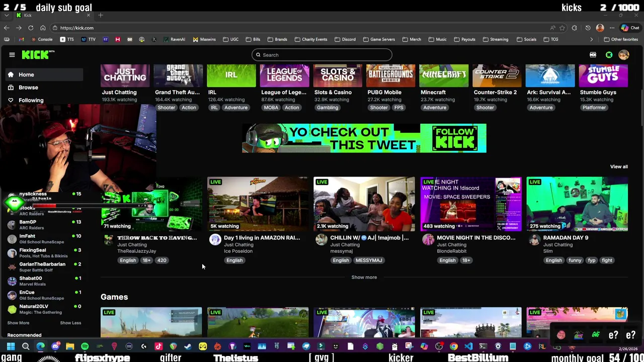
Task: Open League of Legends category thumbnail
Action: pos(284,75)
